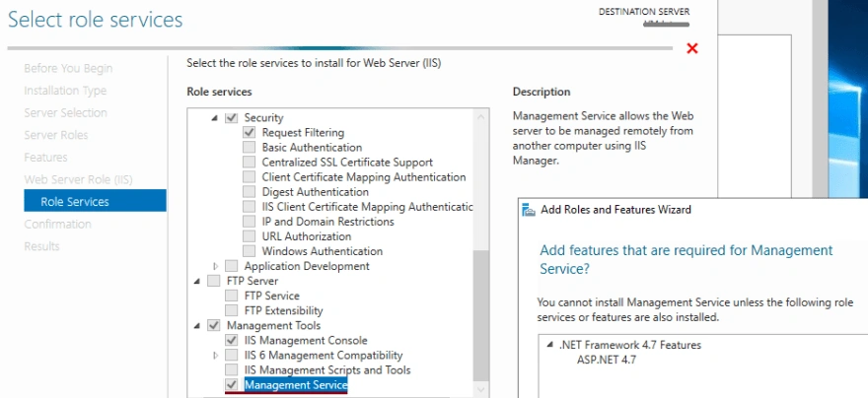868x398 pixels.
Task: Enable IIS Management Scripts and Tools checkbox
Action: click(232, 369)
